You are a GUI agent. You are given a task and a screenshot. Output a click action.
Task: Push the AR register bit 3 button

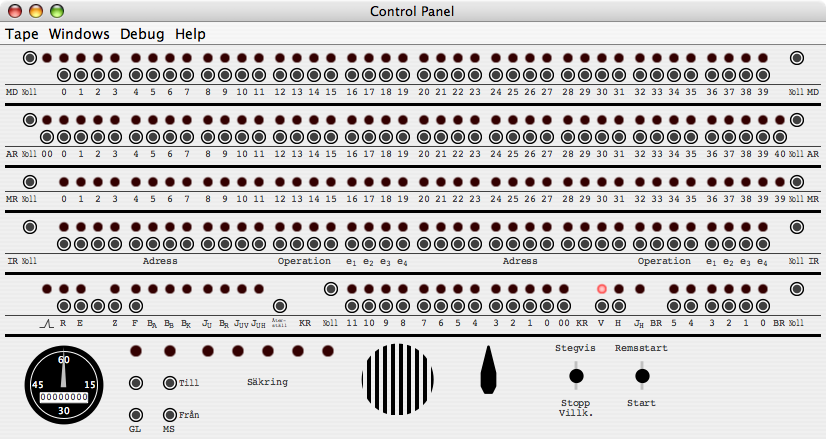click(115, 138)
